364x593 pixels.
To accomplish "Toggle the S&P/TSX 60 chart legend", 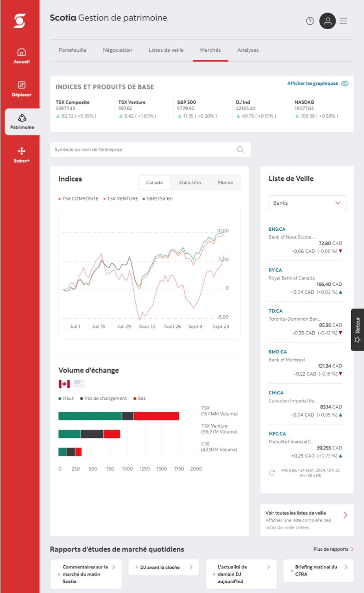I will [157, 198].
